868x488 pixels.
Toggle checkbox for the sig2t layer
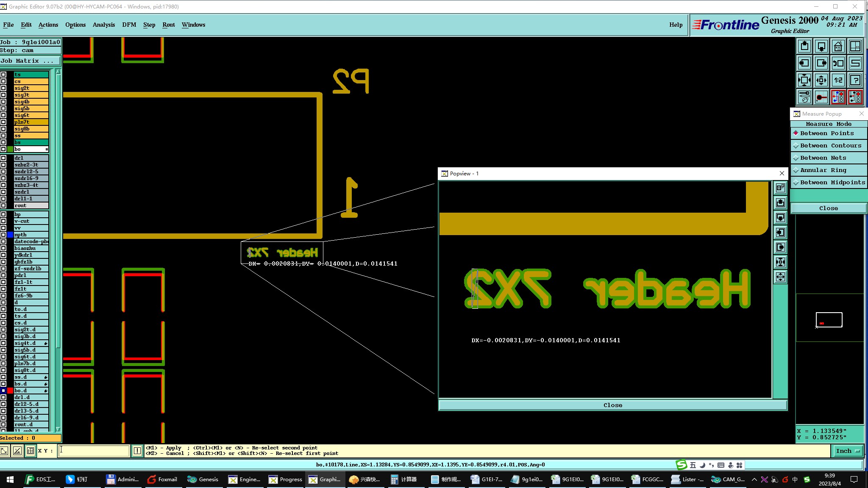click(x=3, y=88)
